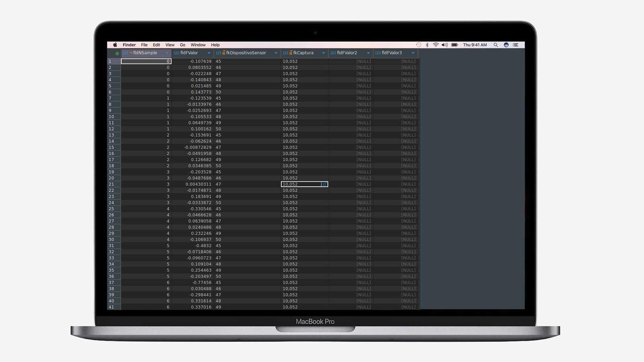Image resolution: width=644 pixels, height=362 pixels.
Task: Click the Siri icon in menu bar
Action: pyautogui.click(x=506, y=45)
